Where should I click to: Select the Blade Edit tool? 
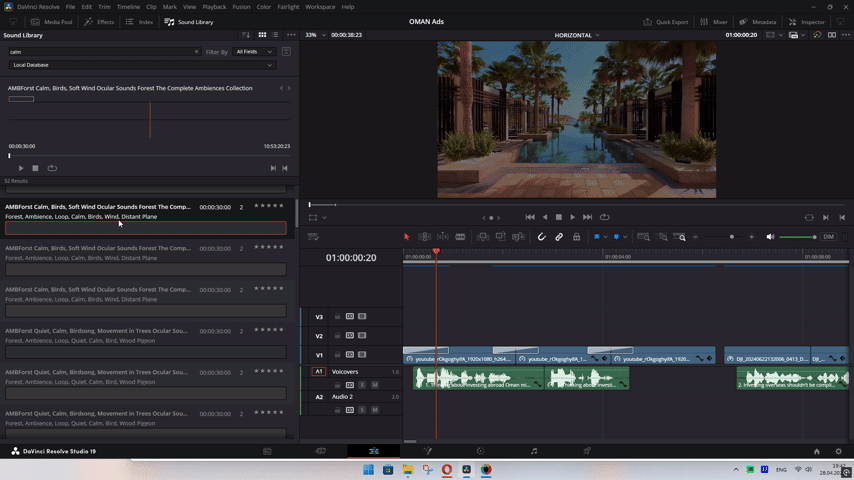(x=460, y=237)
